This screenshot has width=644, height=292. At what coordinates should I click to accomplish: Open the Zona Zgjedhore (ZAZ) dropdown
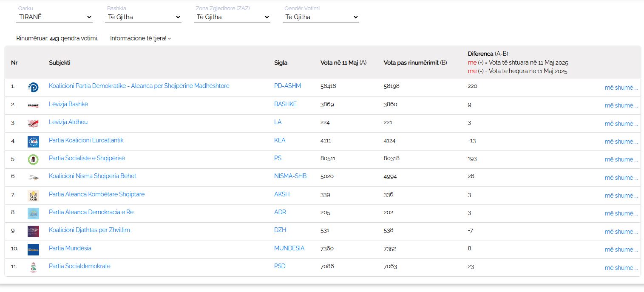[233, 17]
